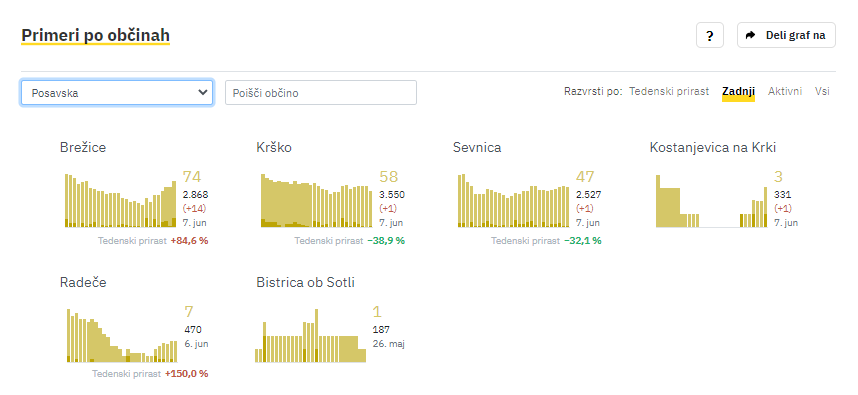Click Krško weekly growth −38,9 % value
This screenshot has height=395, width=858.
[386, 240]
